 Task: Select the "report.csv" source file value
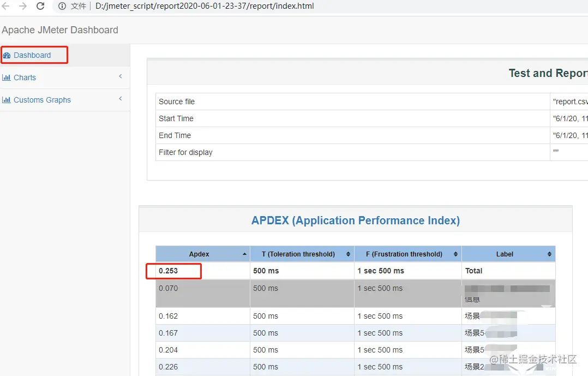pyautogui.click(x=571, y=102)
